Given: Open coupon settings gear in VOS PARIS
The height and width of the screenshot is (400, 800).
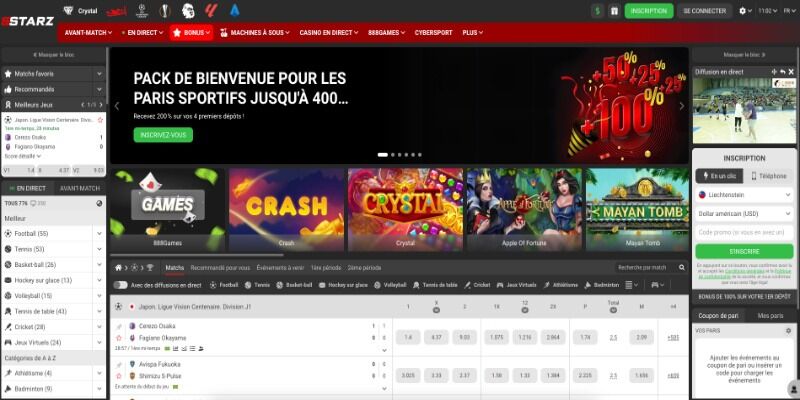Looking at the screenshot, I should [x=788, y=331].
